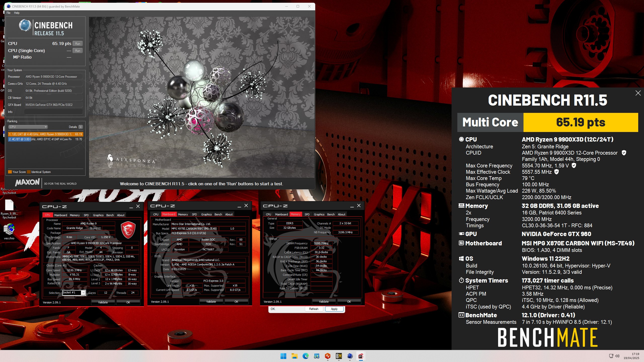Select the red MSI CPU-Z taskbar icon
Image resolution: width=644 pixels, height=362 pixels.
[x=361, y=356]
